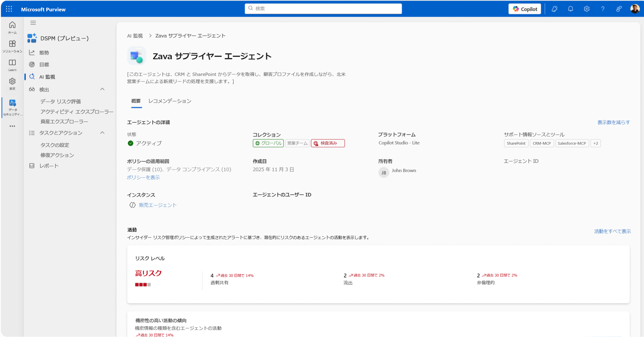Screen dimensions: 644x337
Task: Open the Learn icon in the rail
Action: 12,65
